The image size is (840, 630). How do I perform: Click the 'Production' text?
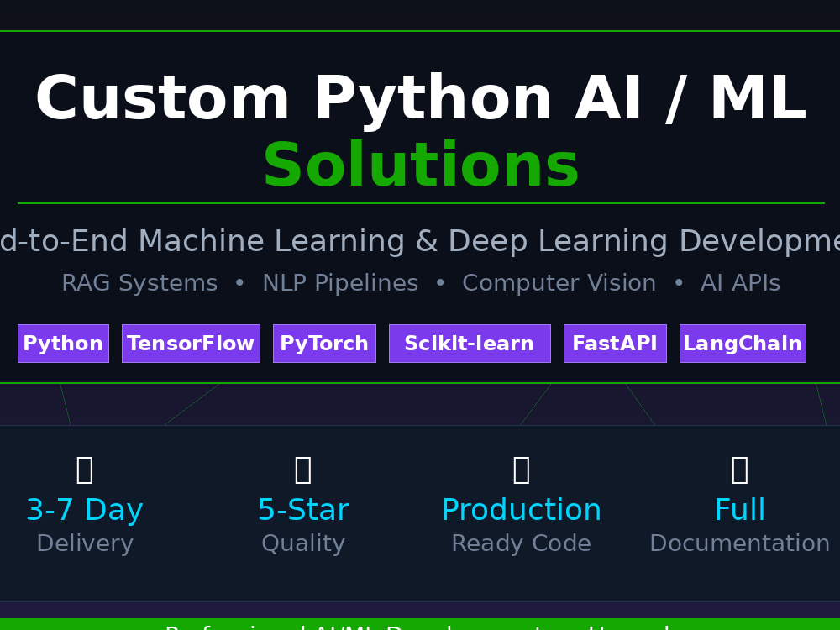[522, 510]
